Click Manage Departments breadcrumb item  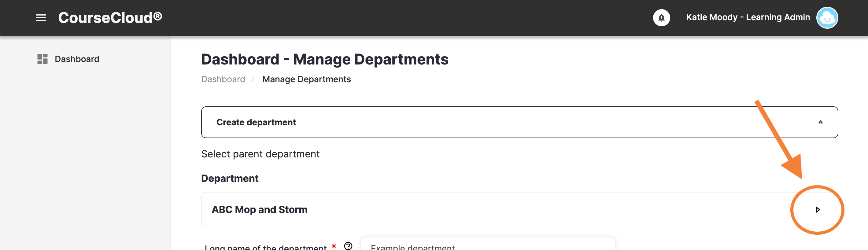tap(306, 79)
